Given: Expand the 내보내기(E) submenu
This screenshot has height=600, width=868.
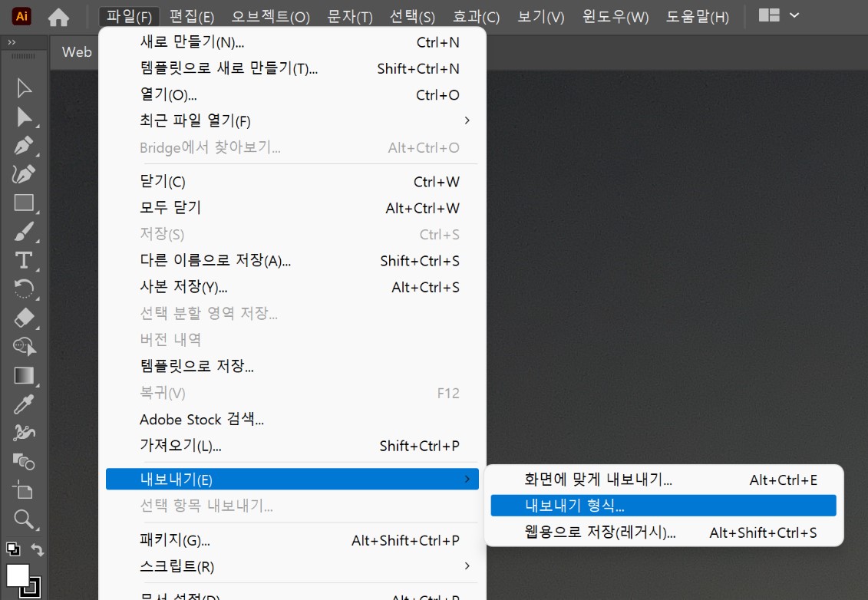Looking at the screenshot, I should tap(292, 480).
